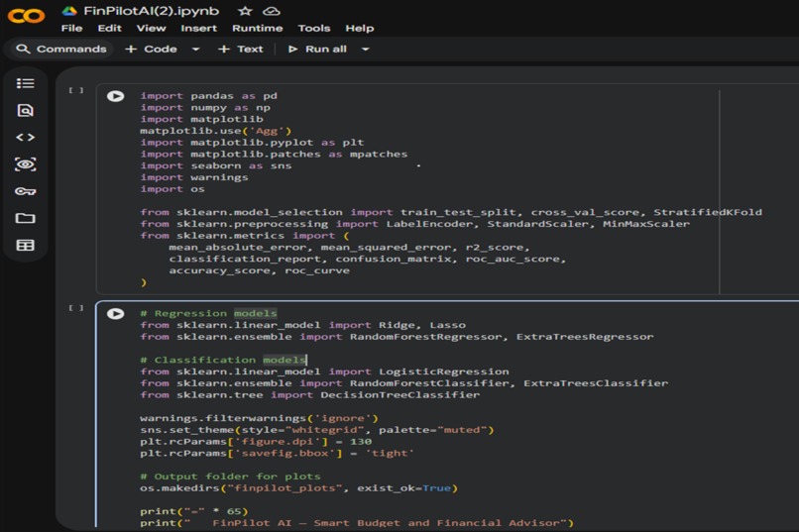This screenshot has height=532, width=799.
Task: Click the second cell execution count brackets
Action: [76, 307]
